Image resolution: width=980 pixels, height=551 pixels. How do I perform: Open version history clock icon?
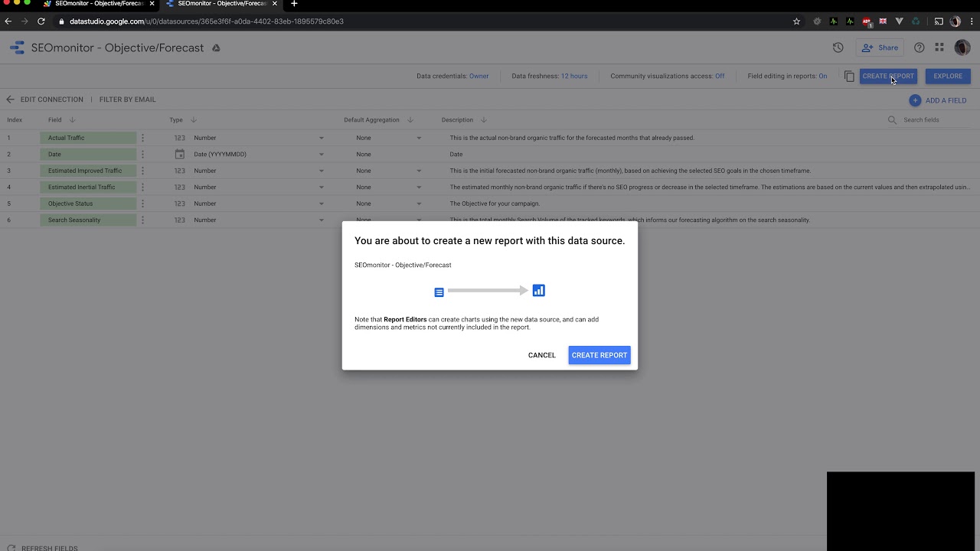838,47
